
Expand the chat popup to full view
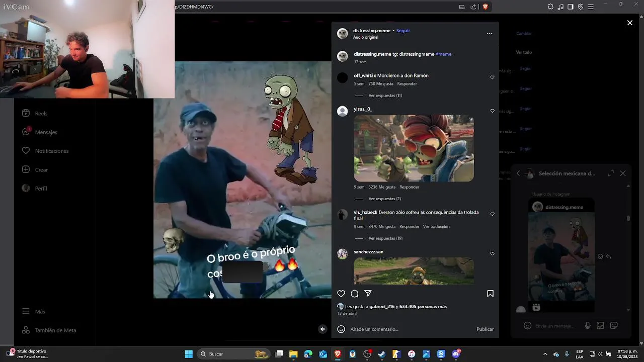pos(611,173)
